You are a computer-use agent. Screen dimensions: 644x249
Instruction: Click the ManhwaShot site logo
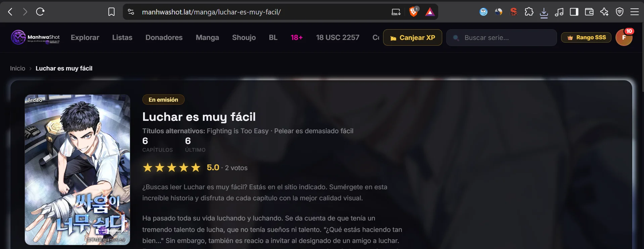(x=35, y=37)
